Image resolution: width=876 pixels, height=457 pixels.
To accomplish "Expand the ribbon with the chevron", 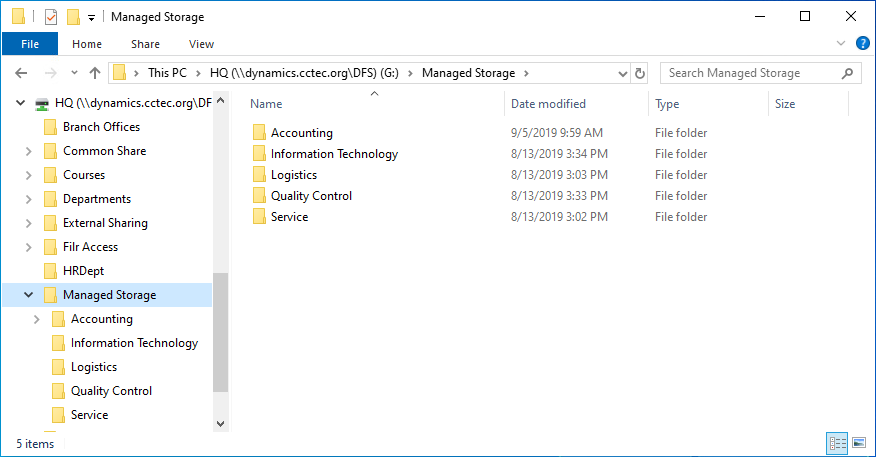I will pos(841,44).
